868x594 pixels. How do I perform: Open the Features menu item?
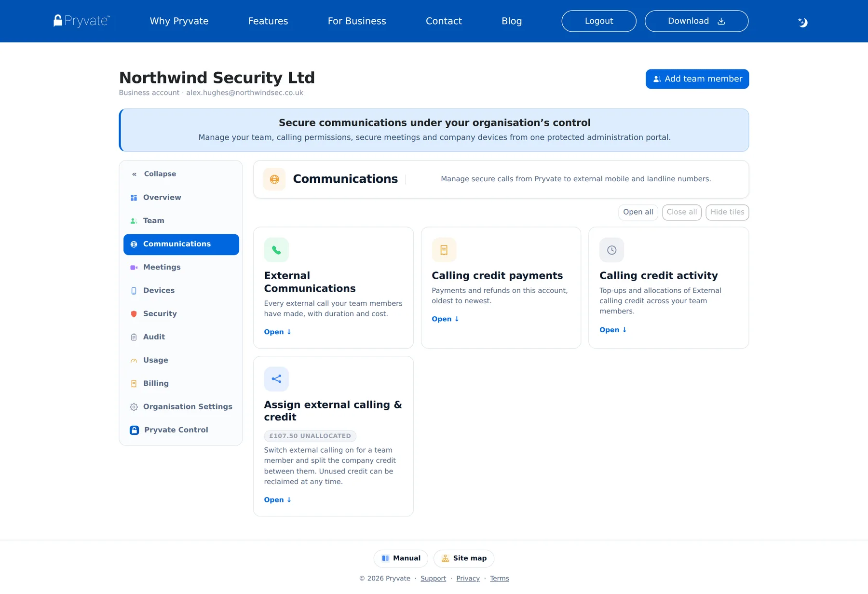[x=268, y=21]
